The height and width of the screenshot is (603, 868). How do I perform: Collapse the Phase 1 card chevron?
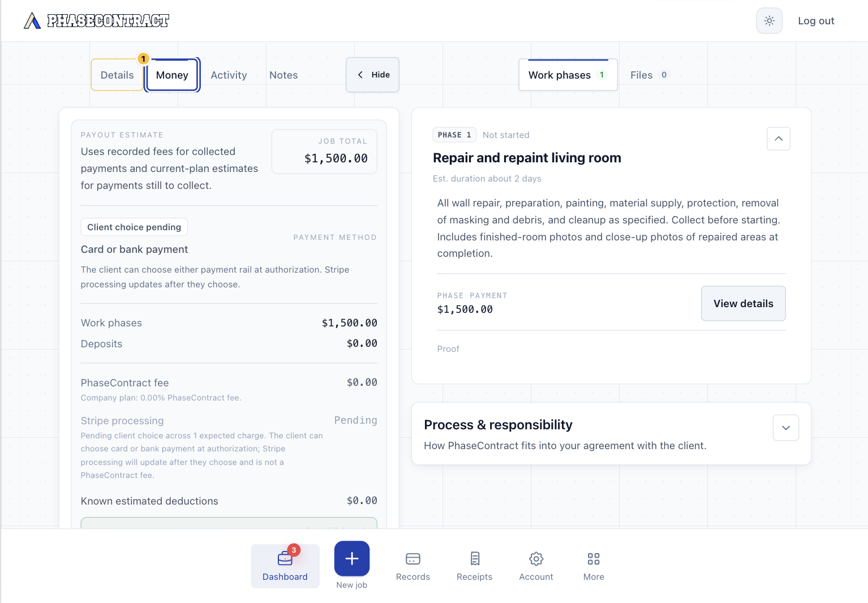click(x=779, y=139)
